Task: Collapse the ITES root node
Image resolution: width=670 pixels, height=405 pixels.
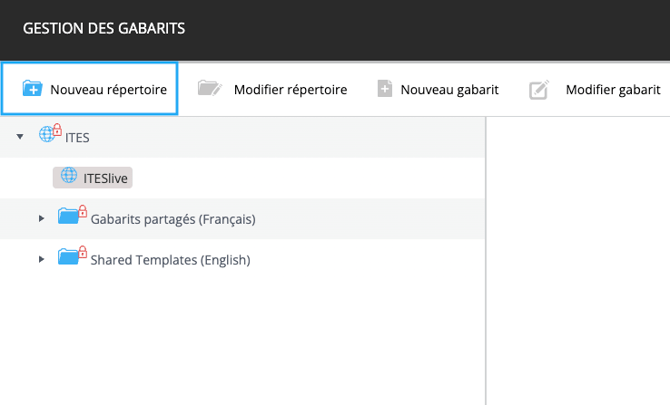Action: pos(20,136)
